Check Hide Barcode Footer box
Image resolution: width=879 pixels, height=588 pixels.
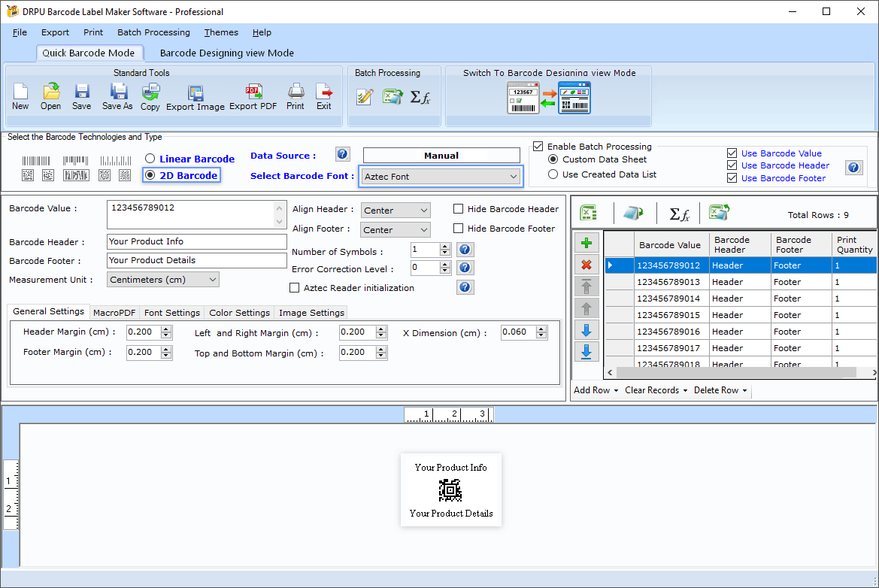tap(458, 228)
